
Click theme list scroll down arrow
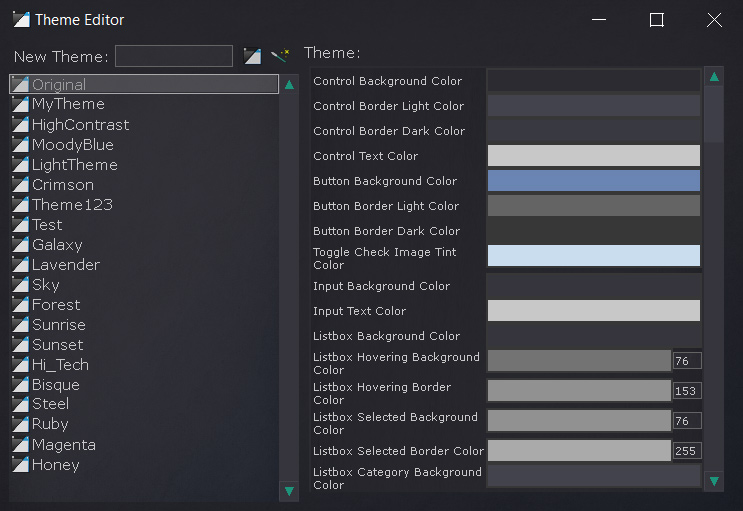(x=289, y=491)
